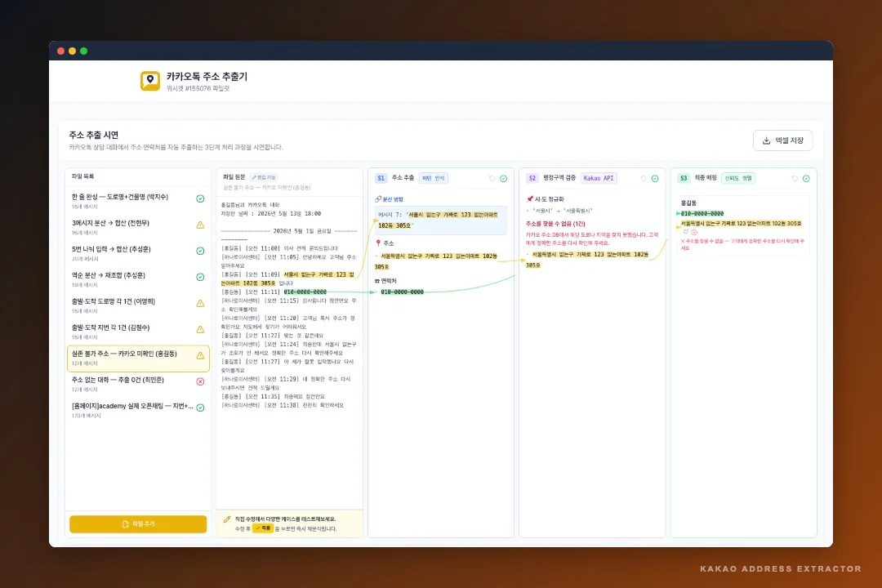Click the warning icon on the 이영희 row

(200, 303)
